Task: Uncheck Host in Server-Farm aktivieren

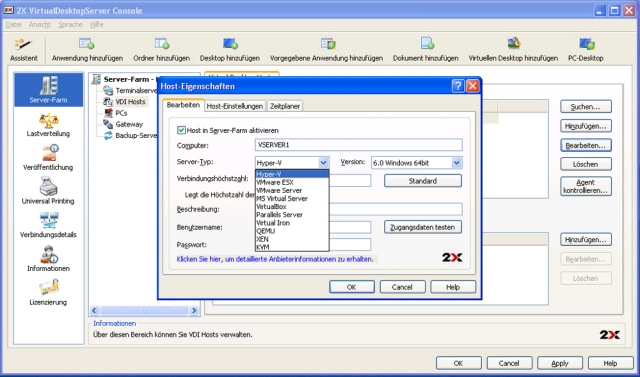Action: (x=181, y=130)
